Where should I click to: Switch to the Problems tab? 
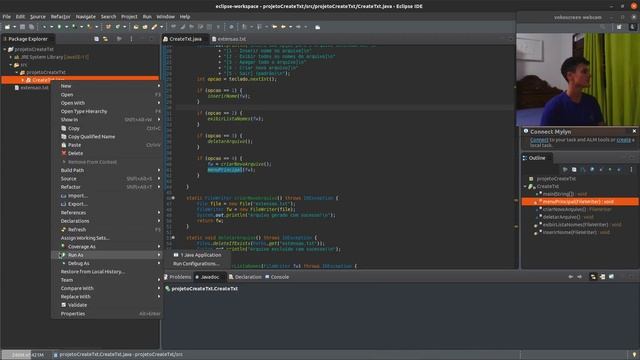click(178, 277)
